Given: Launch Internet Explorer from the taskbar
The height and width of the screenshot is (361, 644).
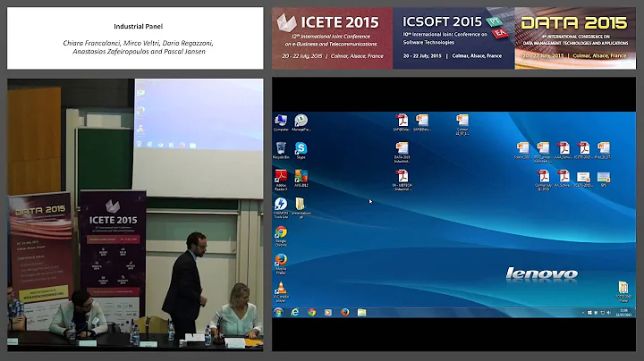Looking at the screenshot, I should pyautogui.click(x=295, y=313).
